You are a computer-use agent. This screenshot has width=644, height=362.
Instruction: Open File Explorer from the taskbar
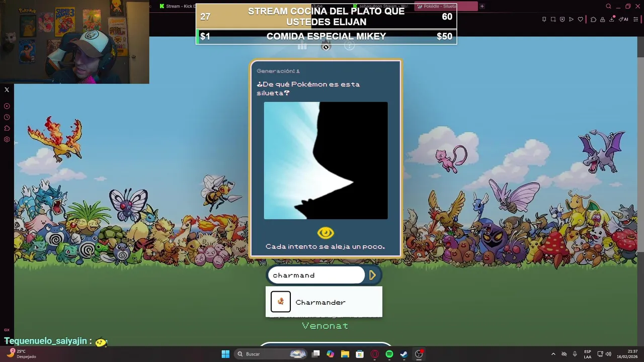tap(345, 354)
